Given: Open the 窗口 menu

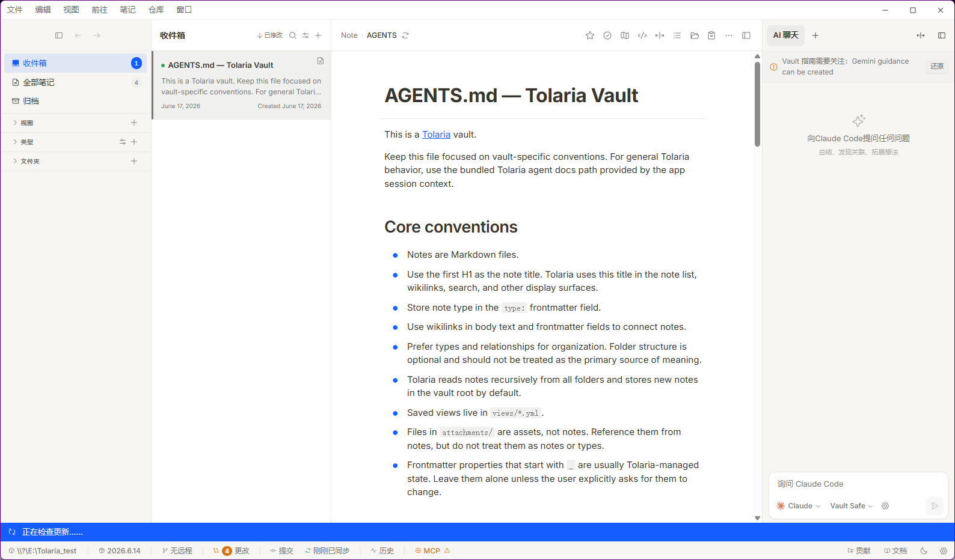Looking at the screenshot, I should coord(185,10).
